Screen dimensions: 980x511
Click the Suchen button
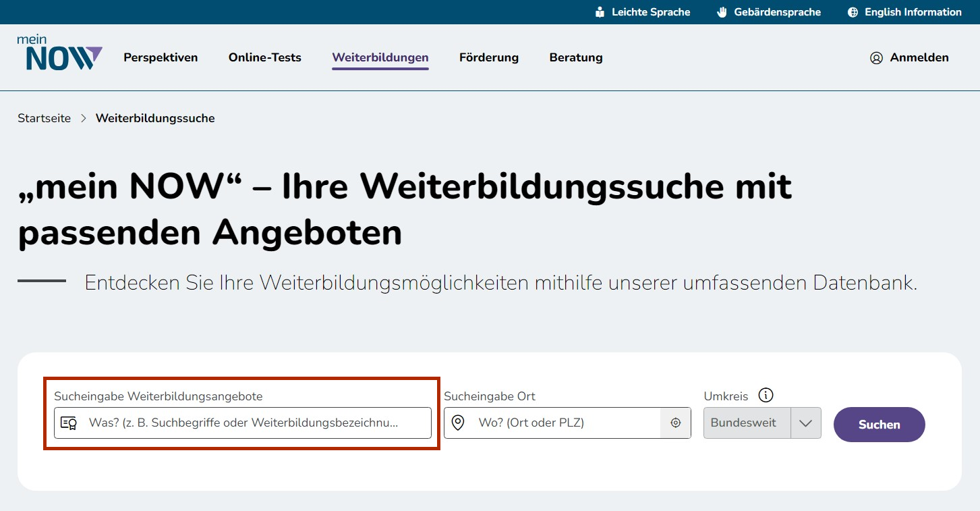880,425
